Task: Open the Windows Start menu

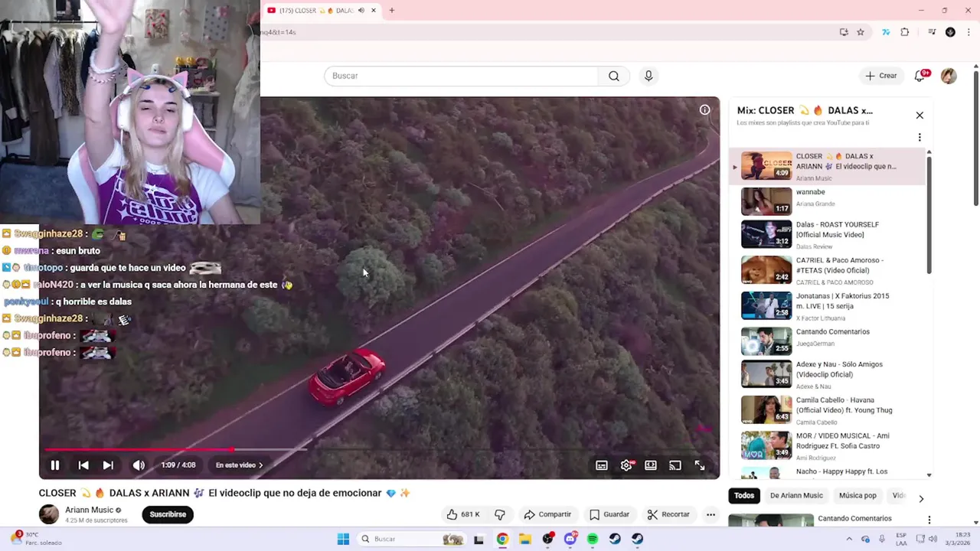Action: coord(343,539)
